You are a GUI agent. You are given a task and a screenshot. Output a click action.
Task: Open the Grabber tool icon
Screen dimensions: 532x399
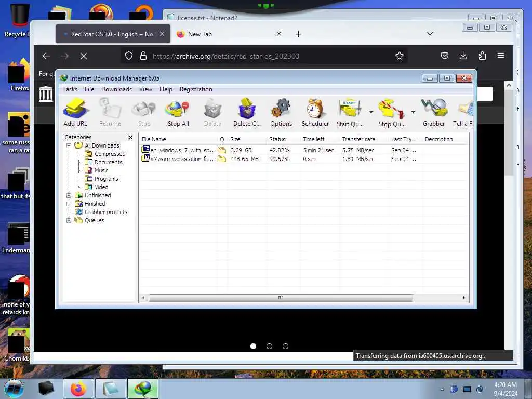pos(434,112)
